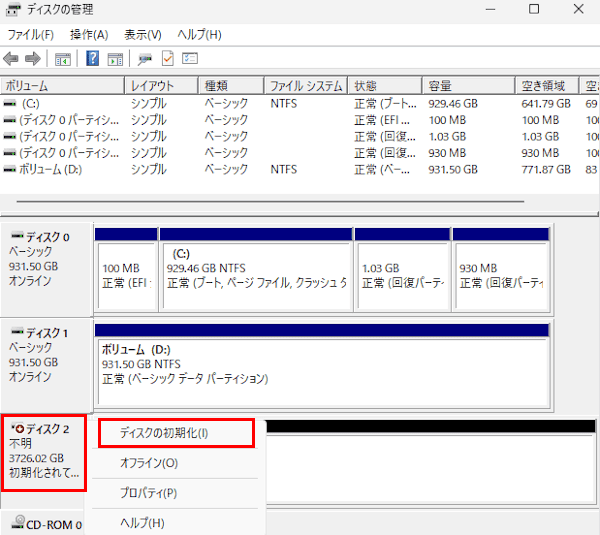Click the CD-ROM 0 drive icon
The image size is (600, 535).
click(18, 522)
